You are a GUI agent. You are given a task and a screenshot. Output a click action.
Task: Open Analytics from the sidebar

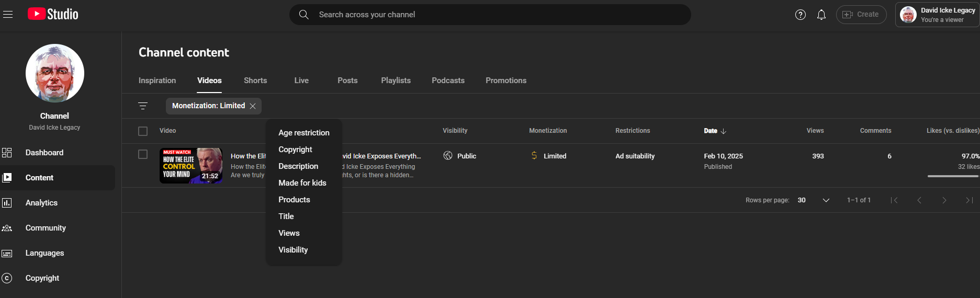pos(41,203)
